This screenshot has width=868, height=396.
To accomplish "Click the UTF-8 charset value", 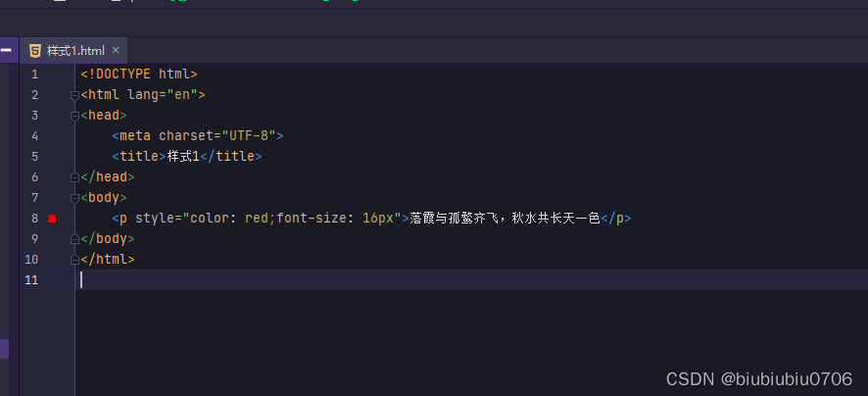I will tap(249, 136).
